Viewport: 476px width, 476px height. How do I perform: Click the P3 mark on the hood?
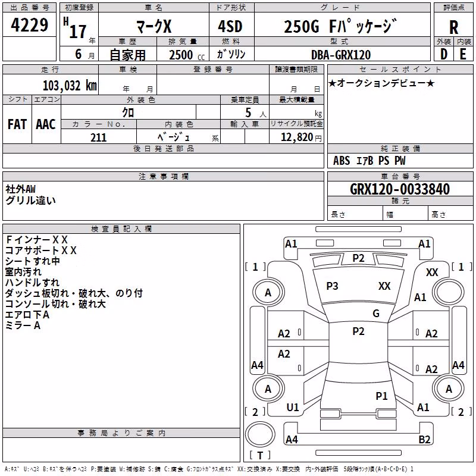[332, 286]
